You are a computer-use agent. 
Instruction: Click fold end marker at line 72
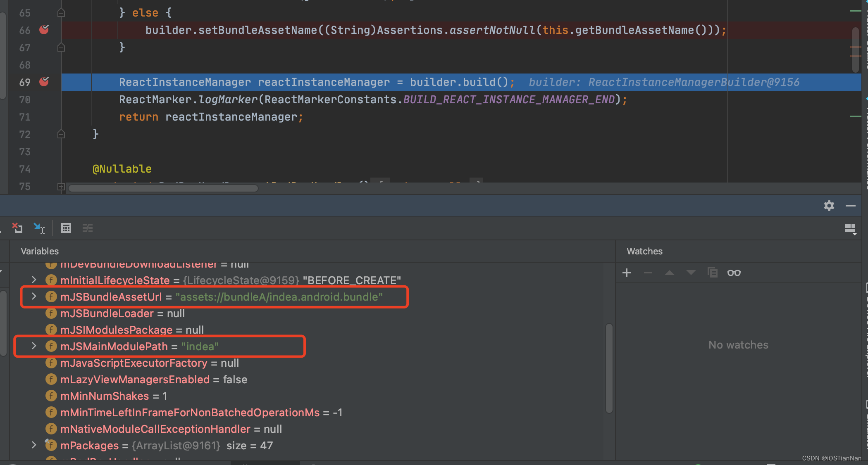click(x=61, y=134)
